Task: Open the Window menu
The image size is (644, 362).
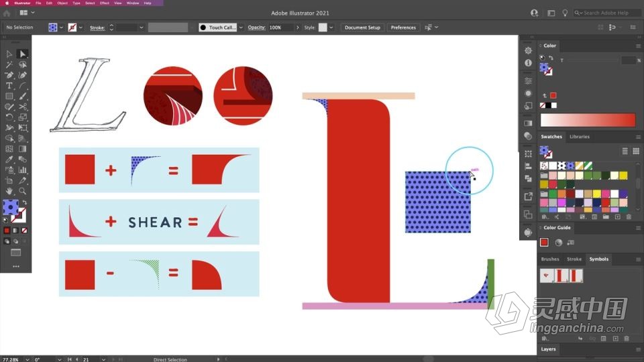Action: (133, 3)
